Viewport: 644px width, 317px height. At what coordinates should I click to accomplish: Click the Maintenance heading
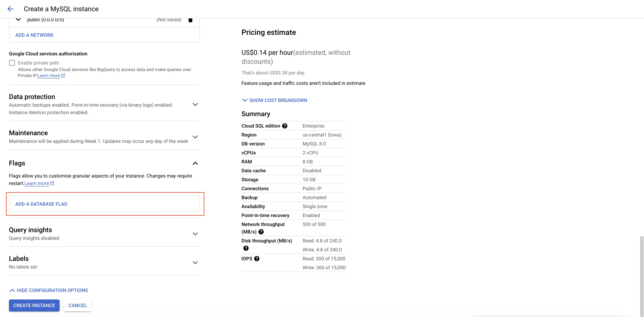coord(28,133)
